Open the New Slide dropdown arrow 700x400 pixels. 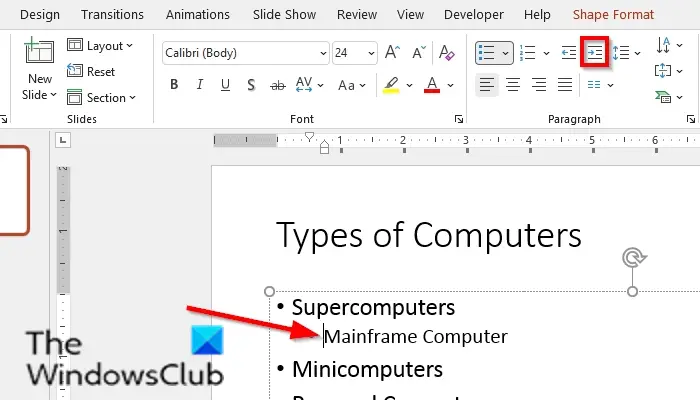(54, 95)
